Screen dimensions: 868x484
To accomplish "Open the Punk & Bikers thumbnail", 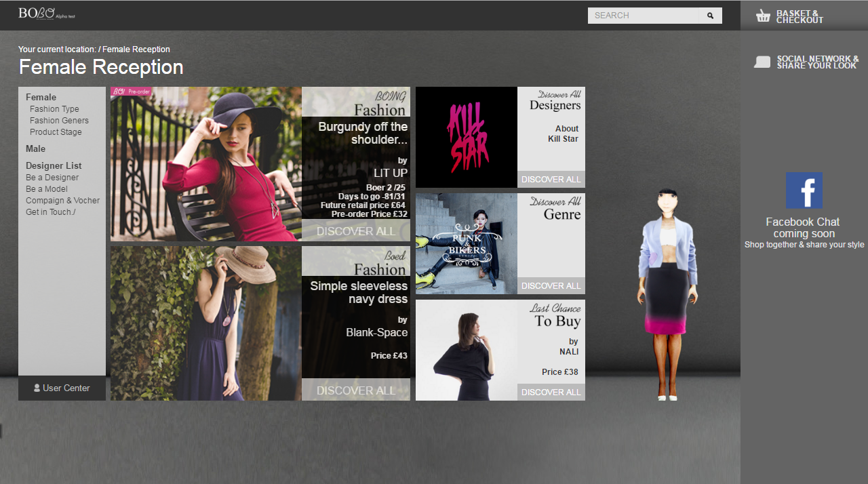I will click(x=467, y=244).
